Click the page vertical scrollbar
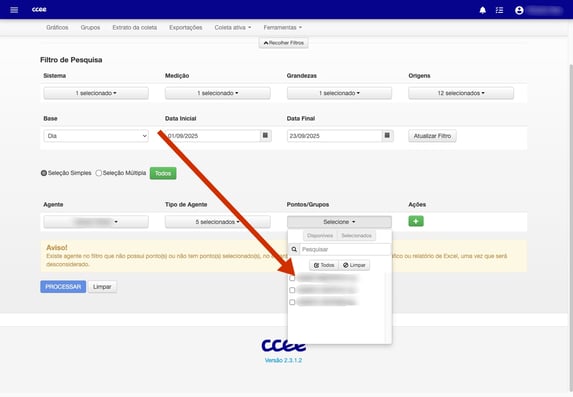 click(x=570, y=227)
